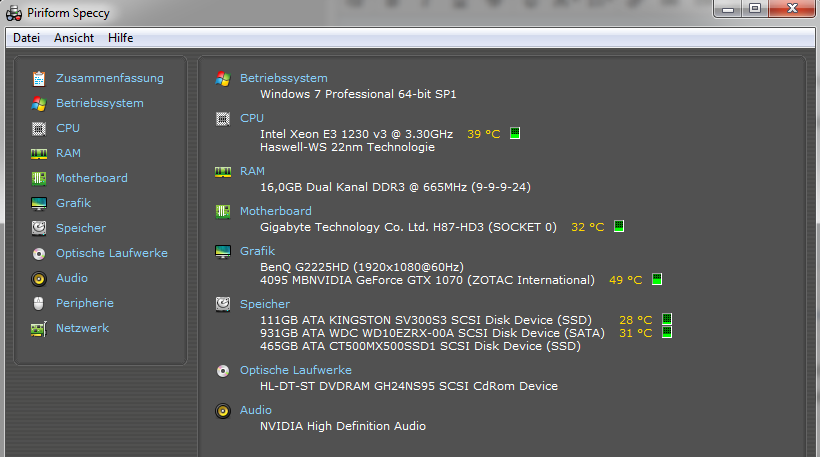Select Motherboard section in the sidebar
This screenshot has width=820, height=457.
[x=92, y=178]
